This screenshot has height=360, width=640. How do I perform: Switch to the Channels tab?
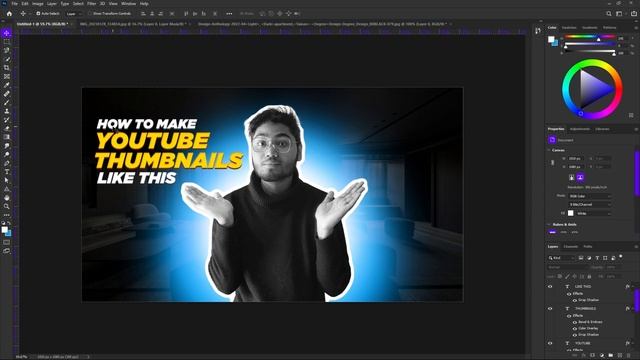pyautogui.click(x=571, y=247)
